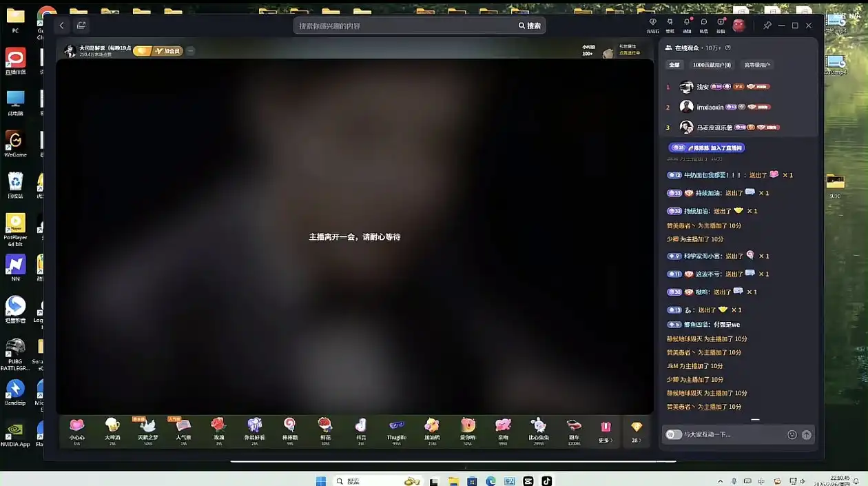Enable the 1000贡献用户 filter
This screenshot has height=486, width=868.
point(712,64)
